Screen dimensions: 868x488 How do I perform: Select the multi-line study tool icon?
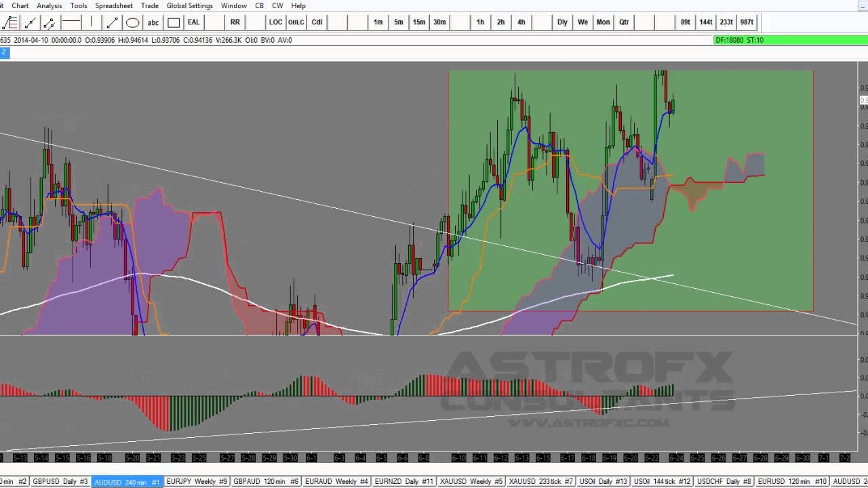coord(9,22)
